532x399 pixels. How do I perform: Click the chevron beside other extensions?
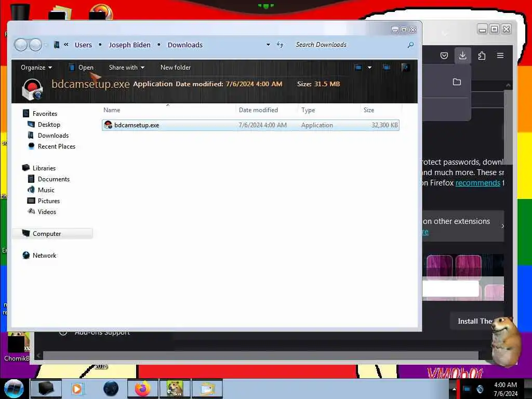coord(502,226)
